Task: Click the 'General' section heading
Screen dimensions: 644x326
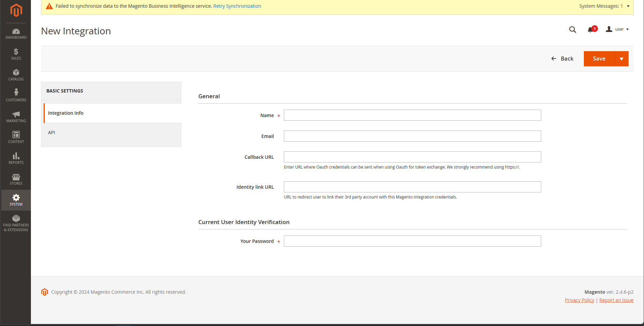Action: click(209, 96)
